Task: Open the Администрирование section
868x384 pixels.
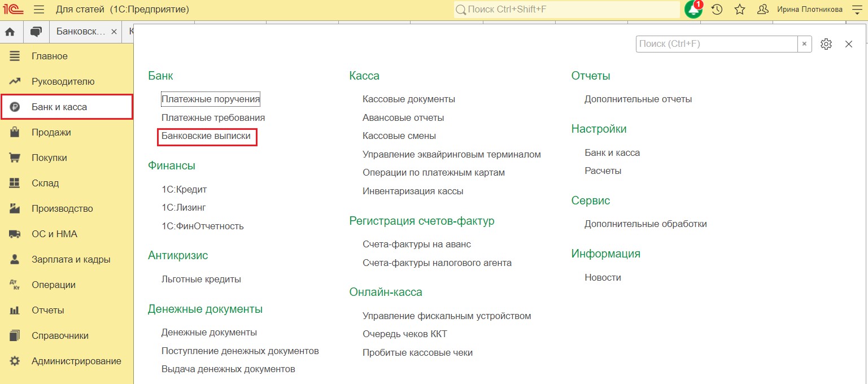Action: pos(67,361)
